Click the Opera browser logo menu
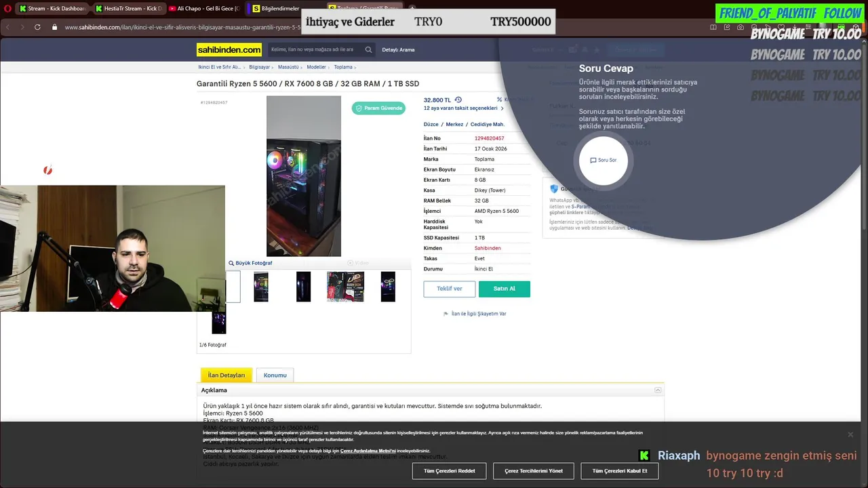 [7, 8]
